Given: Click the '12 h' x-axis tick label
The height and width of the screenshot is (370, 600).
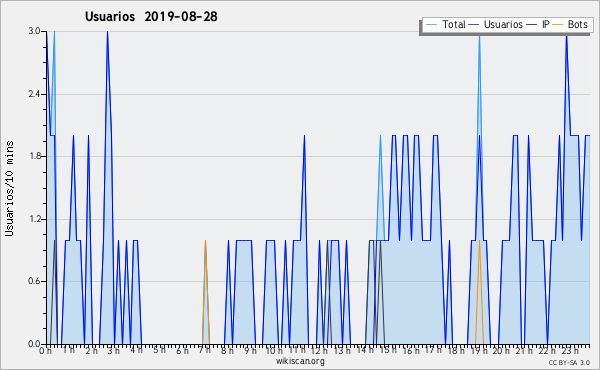Looking at the screenshot, I should [319, 350].
